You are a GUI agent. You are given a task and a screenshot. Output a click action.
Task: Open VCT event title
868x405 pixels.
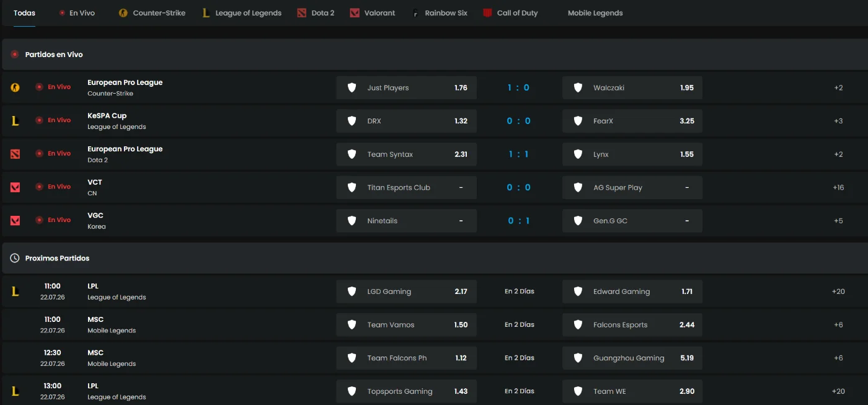click(95, 182)
